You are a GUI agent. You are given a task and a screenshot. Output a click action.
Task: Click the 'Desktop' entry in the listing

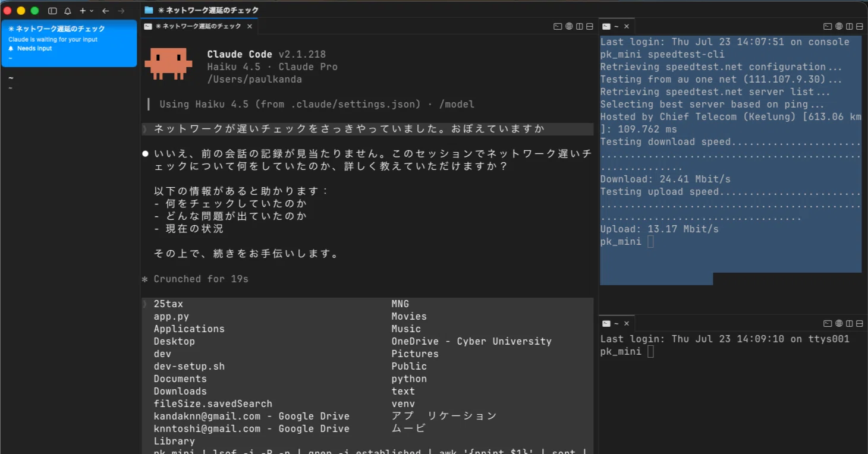click(174, 341)
